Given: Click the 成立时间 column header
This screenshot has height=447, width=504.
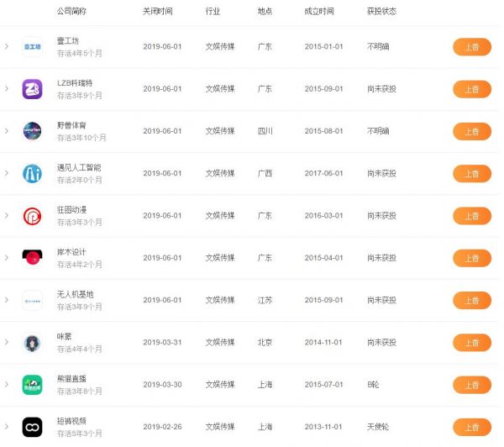Looking at the screenshot, I should click(319, 11).
